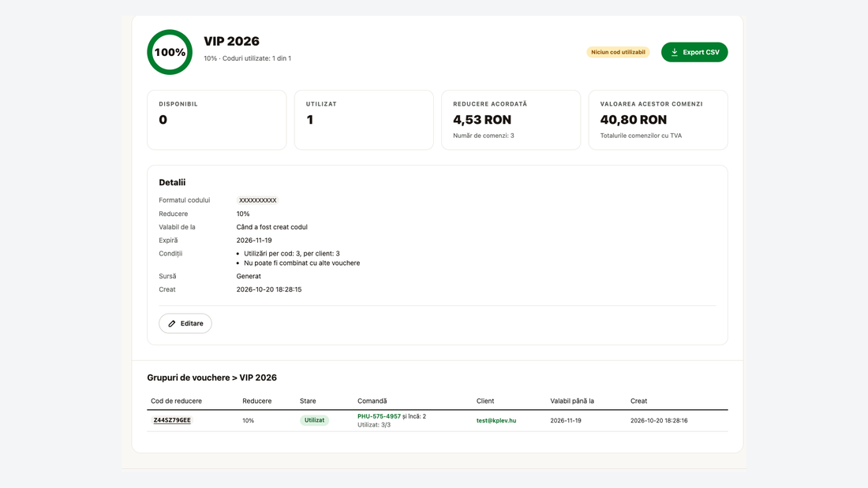Click 'Când a fost creat codul' value
Image resolution: width=868 pixels, height=488 pixels.
tap(271, 227)
